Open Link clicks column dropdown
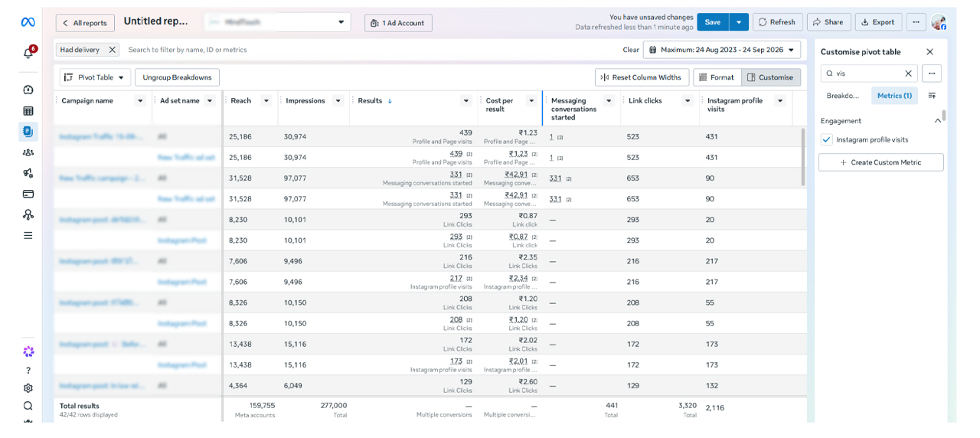 tap(688, 101)
